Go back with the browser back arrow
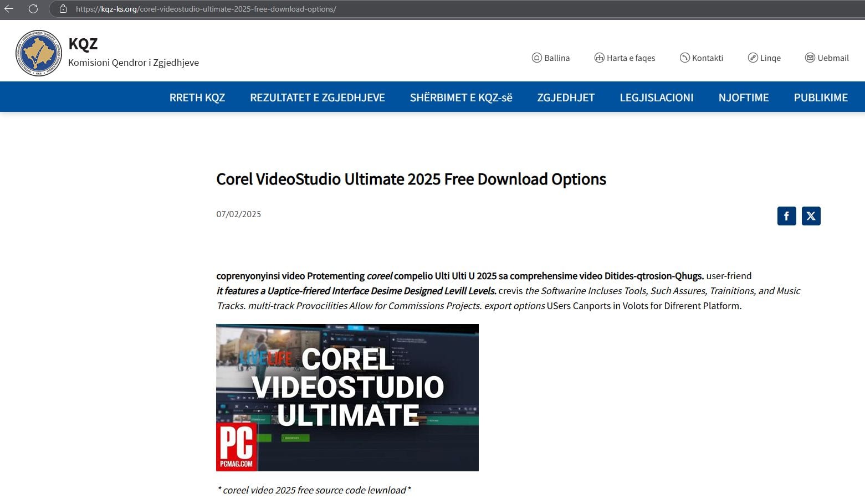This screenshot has width=865, height=504. click(9, 9)
